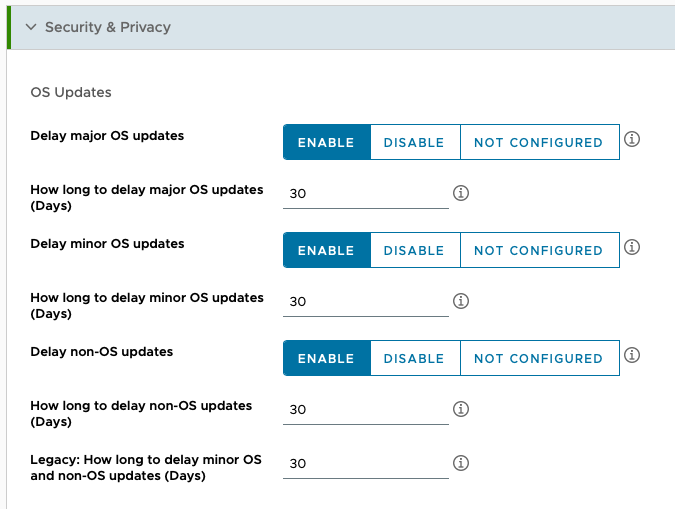This screenshot has height=509, width=675.
Task: Enable Delay non-OS updates
Action: 326,358
